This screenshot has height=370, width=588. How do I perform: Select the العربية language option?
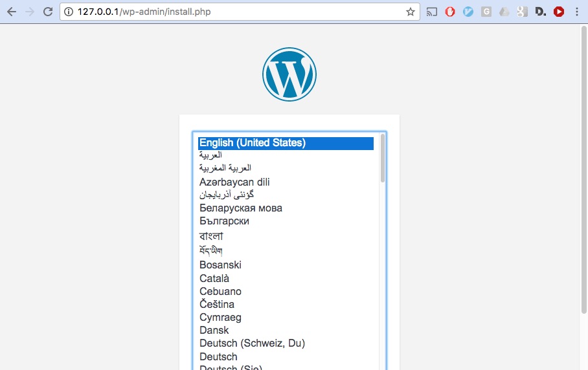(286, 155)
